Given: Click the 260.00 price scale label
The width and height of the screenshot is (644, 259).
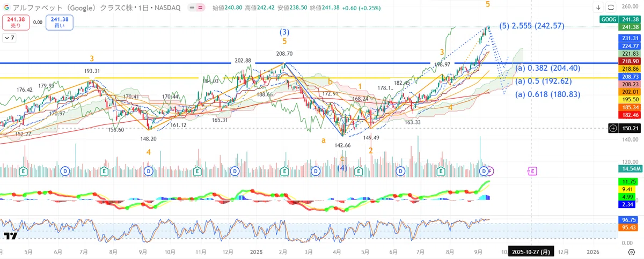Looking at the screenshot, I should point(630,6).
